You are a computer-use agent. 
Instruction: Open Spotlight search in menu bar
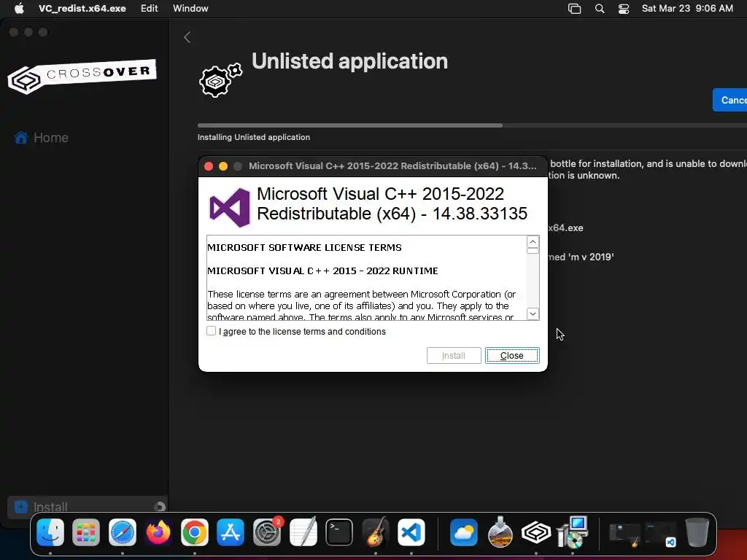(600, 9)
